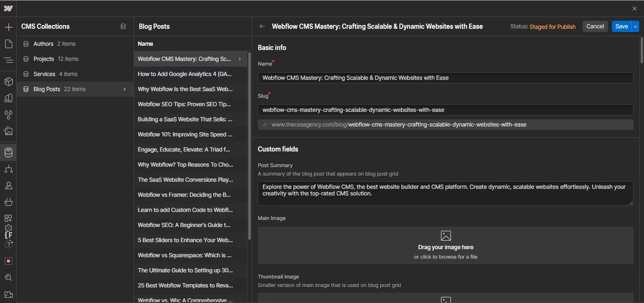Go back with the left arrow

tap(262, 26)
